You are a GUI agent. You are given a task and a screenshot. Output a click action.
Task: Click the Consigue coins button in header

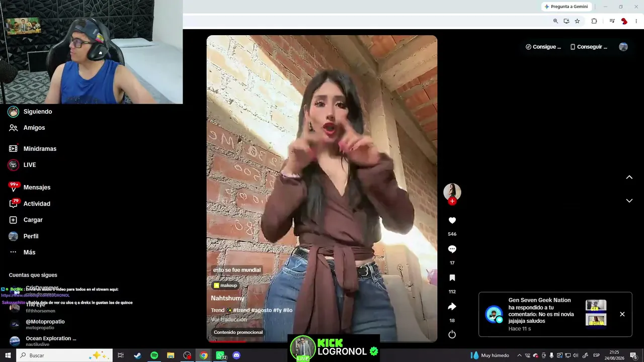pos(543,47)
